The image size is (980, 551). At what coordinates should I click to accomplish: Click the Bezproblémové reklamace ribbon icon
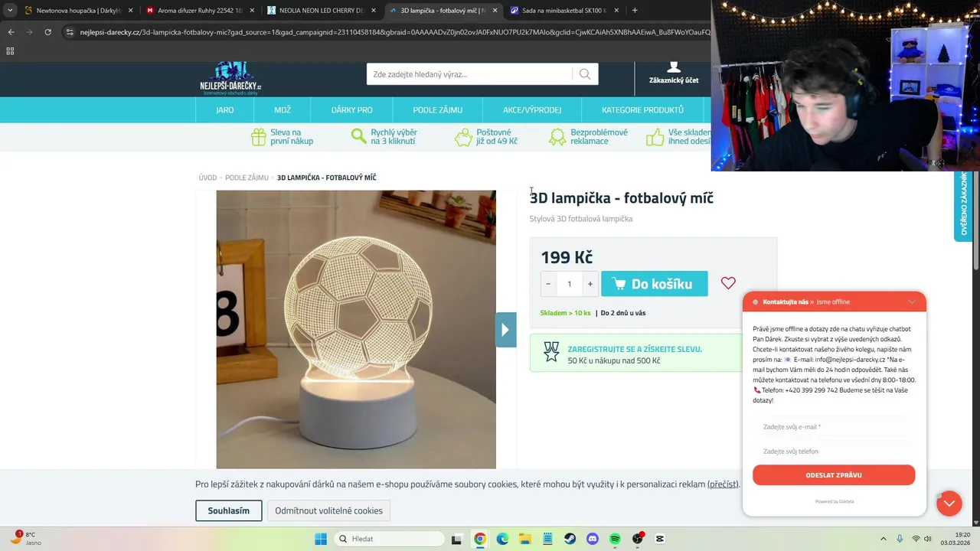(557, 137)
